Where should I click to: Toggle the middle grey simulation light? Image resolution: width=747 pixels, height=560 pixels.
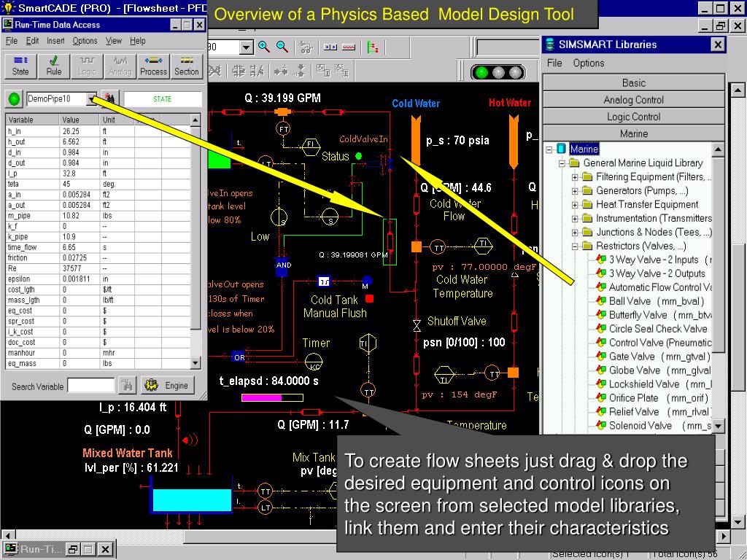tap(498, 72)
